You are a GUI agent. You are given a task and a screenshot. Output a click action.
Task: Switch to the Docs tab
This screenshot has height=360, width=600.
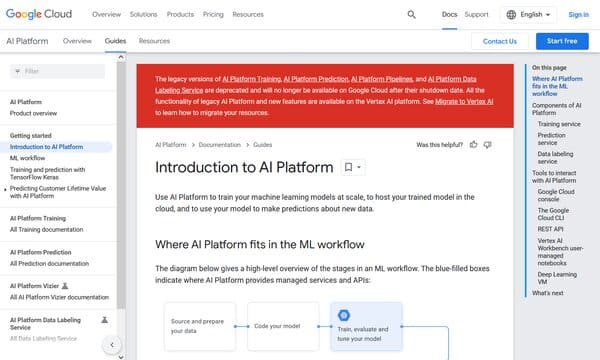click(449, 15)
